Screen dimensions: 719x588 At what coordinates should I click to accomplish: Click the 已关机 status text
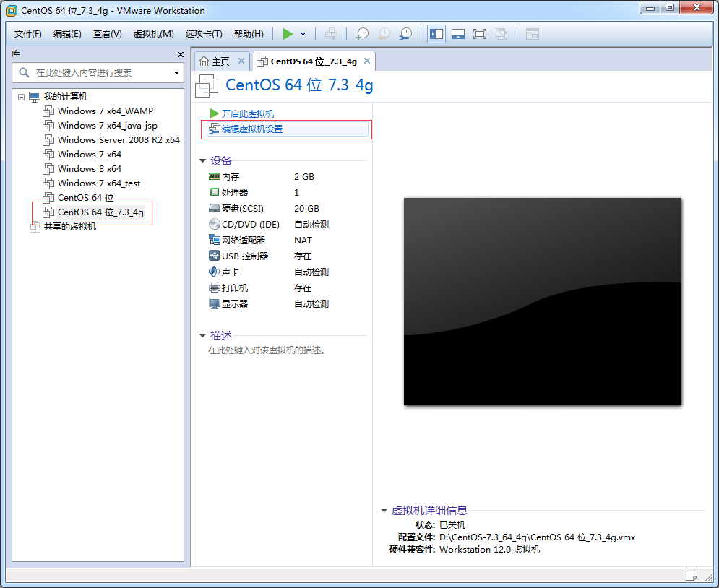click(452, 524)
